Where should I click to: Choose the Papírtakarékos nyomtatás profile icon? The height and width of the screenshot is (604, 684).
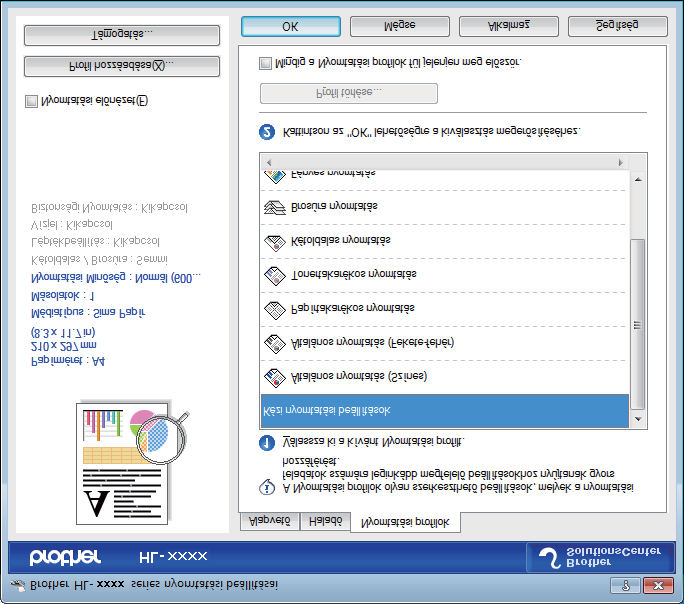[275, 310]
